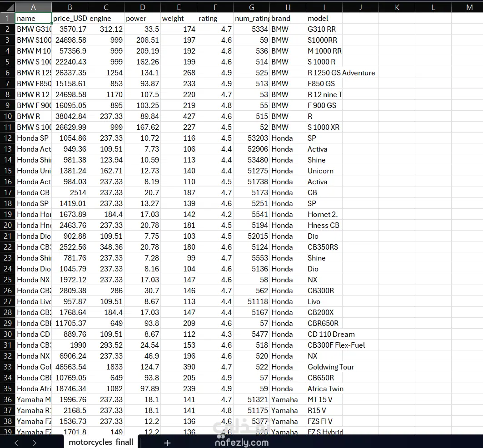This screenshot has width=483, height=448.
Task: Click the 'rating' header cell
Action: click(x=215, y=18)
